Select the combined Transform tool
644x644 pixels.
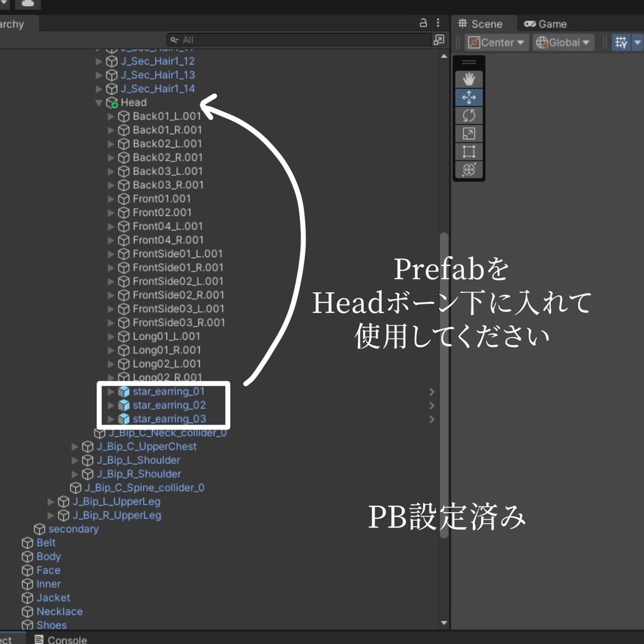click(x=469, y=170)
